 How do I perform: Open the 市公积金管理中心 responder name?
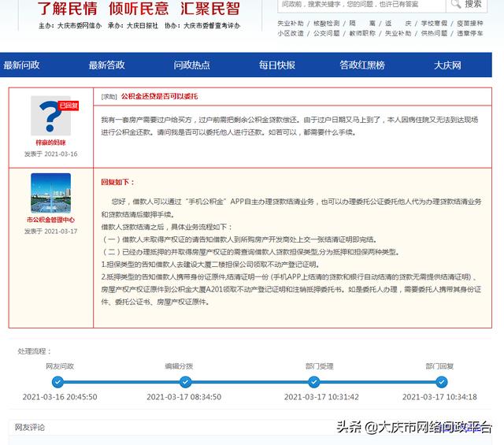coord(50,220)
